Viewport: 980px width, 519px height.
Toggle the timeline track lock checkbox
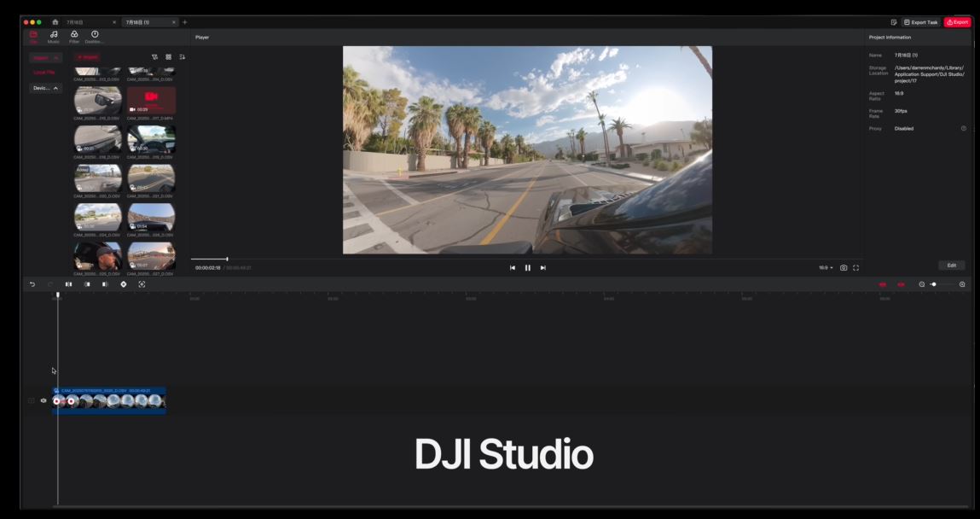(x=32, y=401)
